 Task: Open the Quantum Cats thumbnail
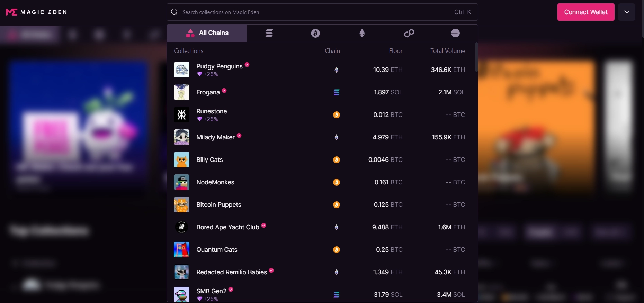point(181,250)
